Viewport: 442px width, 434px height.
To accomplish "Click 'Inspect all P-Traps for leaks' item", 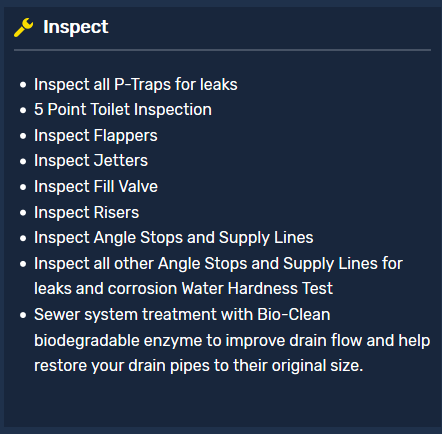I will [x=136, y=84].
